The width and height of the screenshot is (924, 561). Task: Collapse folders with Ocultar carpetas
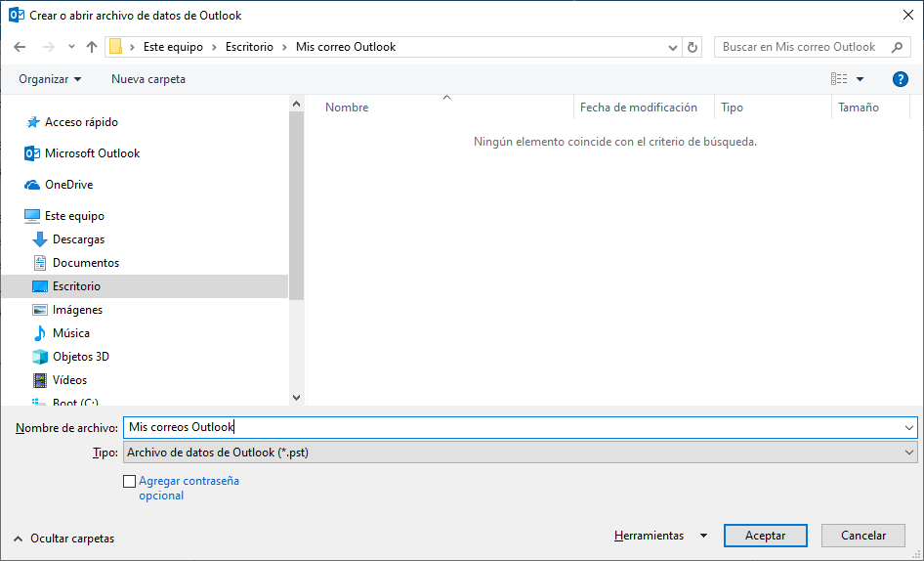(63, 539)
